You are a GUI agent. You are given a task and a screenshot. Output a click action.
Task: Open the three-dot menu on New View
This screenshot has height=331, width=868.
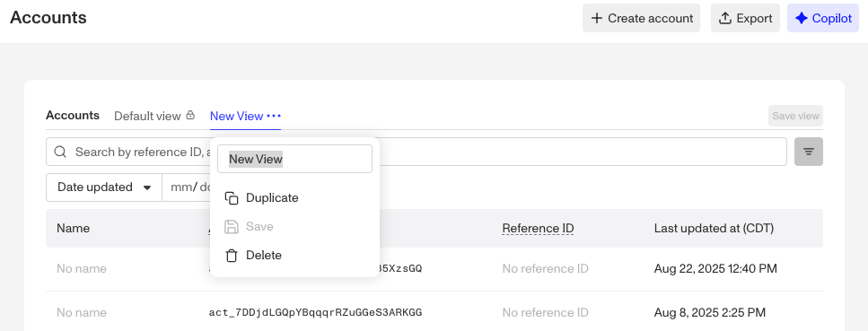274,116
